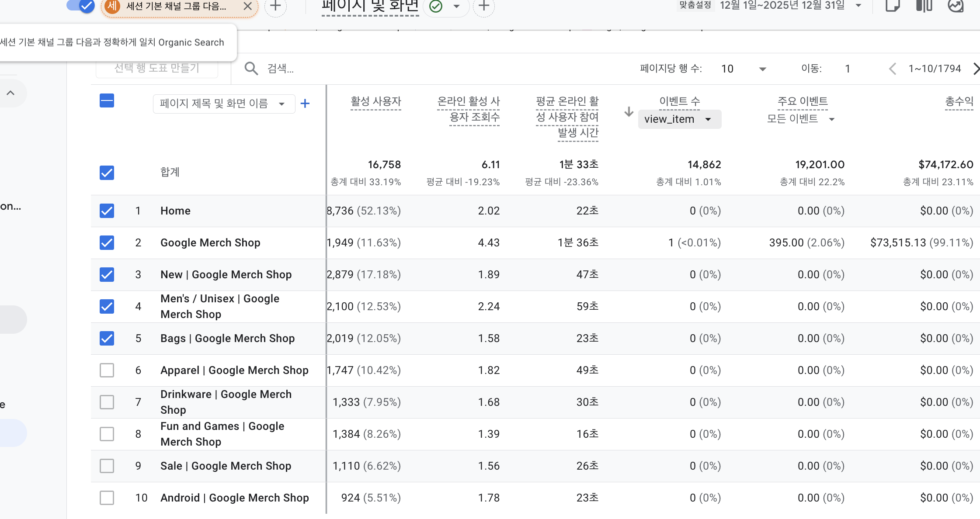Click the plus icon right of the report title

pyautogui.click(x=483, y=6)
